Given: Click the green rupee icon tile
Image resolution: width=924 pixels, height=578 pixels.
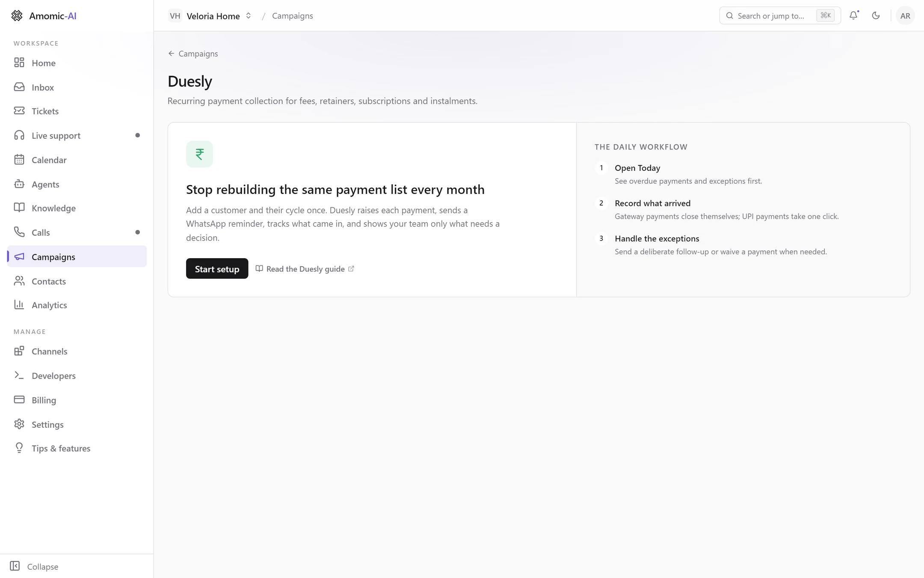Looking at the screenshot, I should coord(199,154).
